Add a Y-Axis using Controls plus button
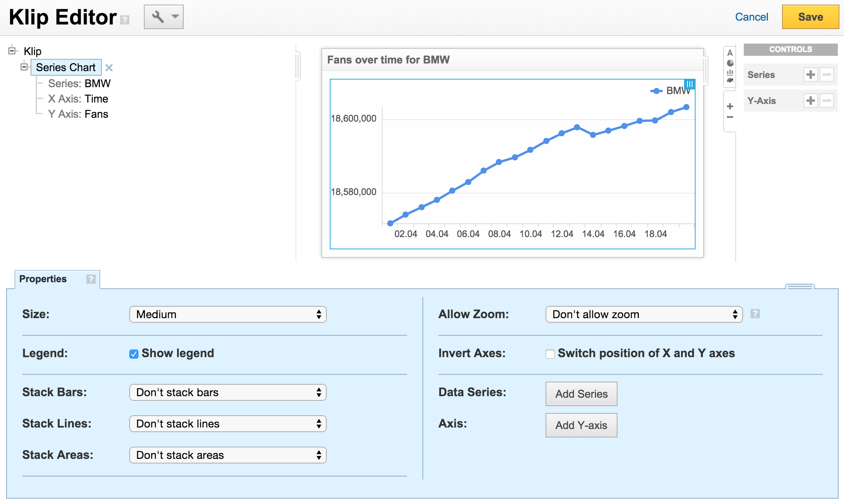This screenshot has width=844, height=504. tap(811, 101)
